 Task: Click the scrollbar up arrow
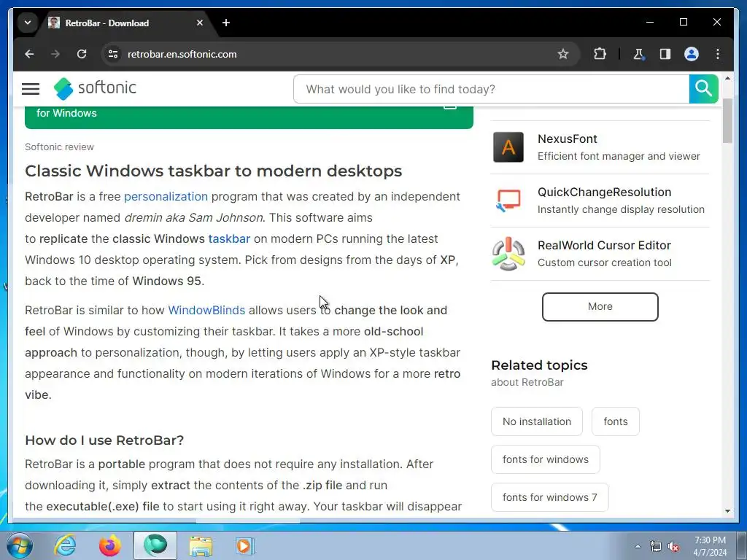(727, 78)
